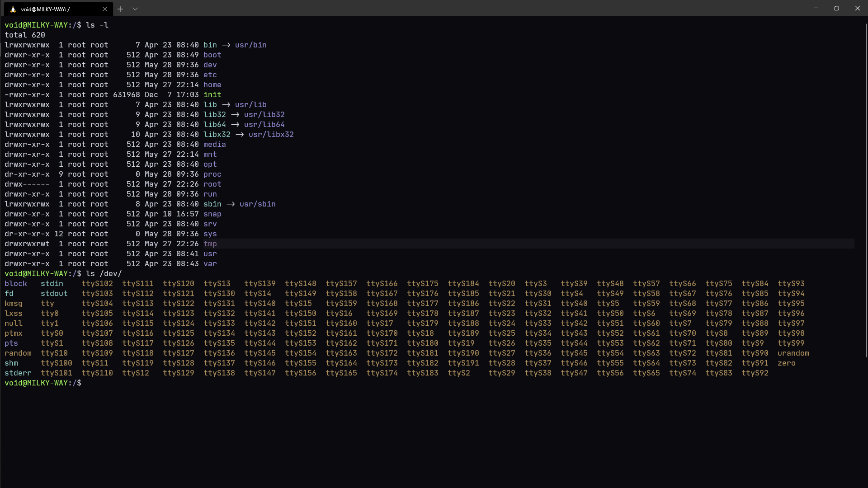Image resolution: width=868 pixels, height=488 pixels.
Task: Click the green init file name
Action: [212, 95]
